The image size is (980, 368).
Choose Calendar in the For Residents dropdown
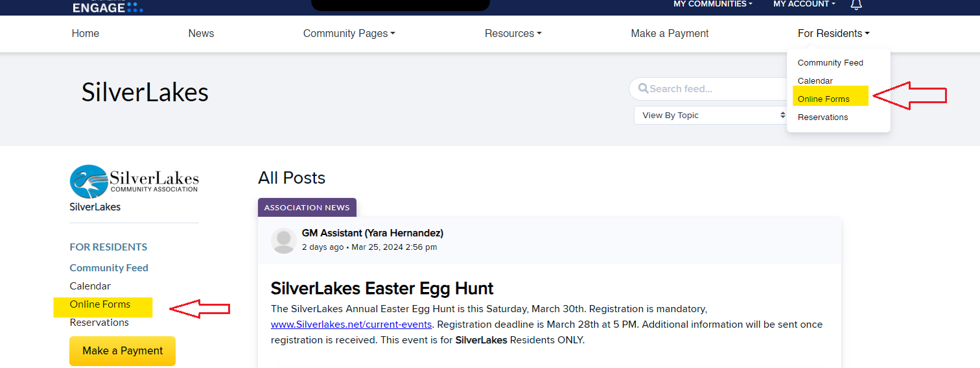pos(815,81)
